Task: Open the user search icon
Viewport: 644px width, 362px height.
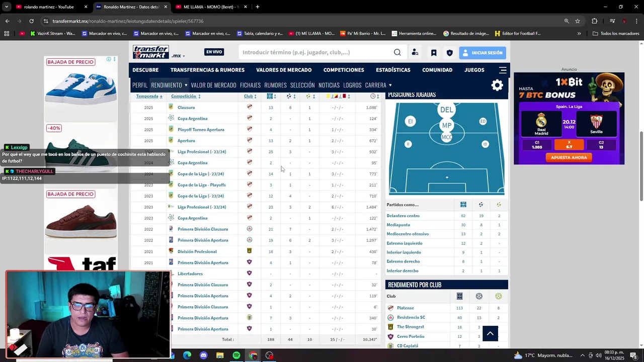Action: tap(415, 52)
